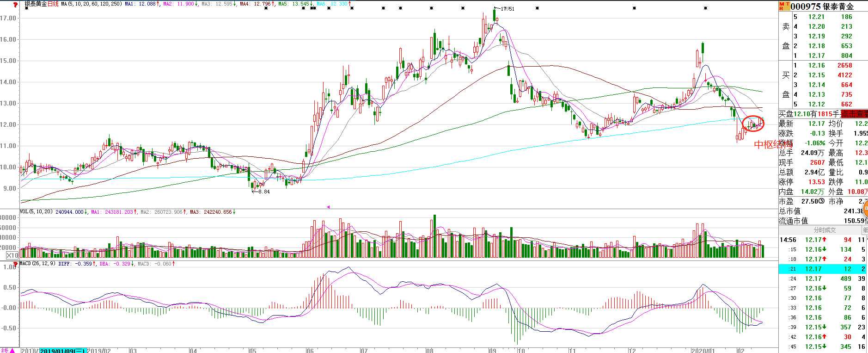Screen dimensions: 868x353
Task: Click the red up-triangle icon beside the date axis
Action: point(12,350)
